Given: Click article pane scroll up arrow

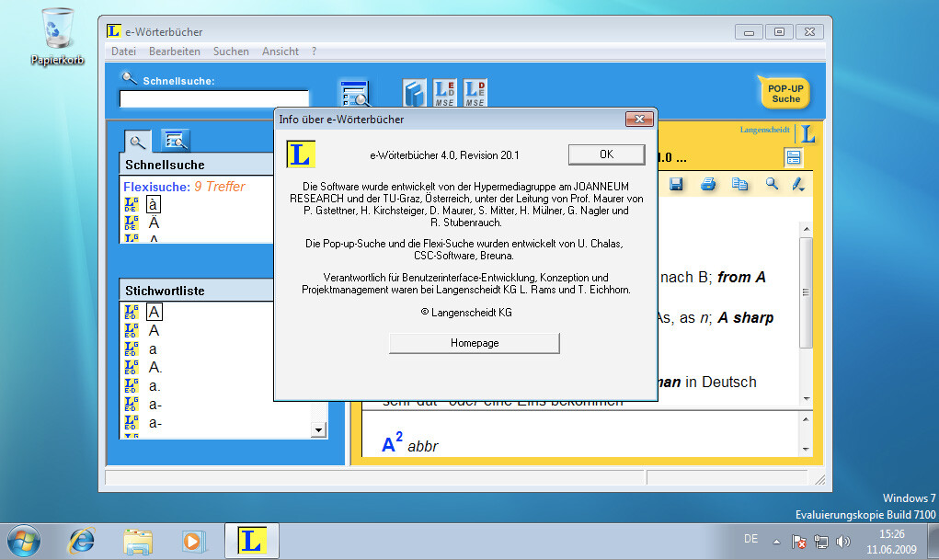Looking at the screenshot, I should tap(806, 229).
